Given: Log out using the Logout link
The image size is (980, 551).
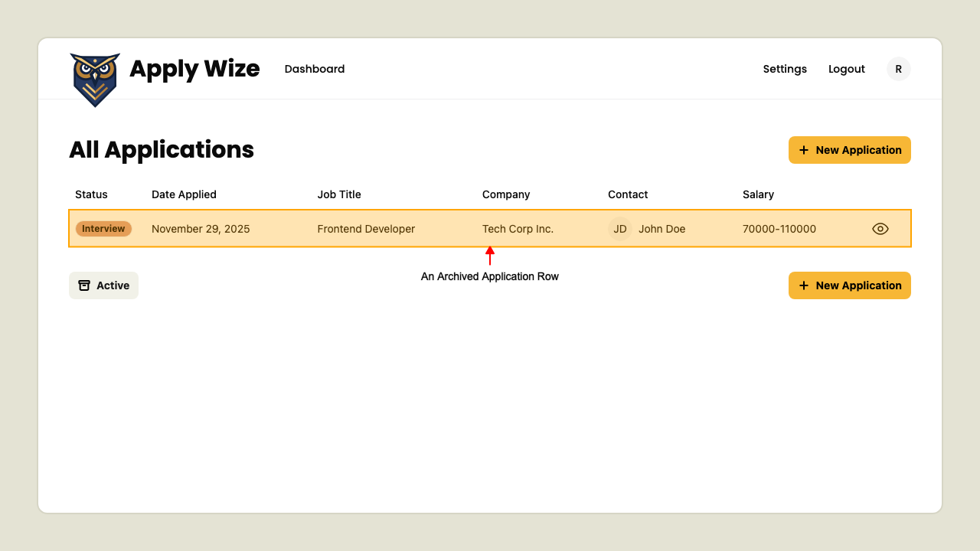Looking at the screenshot, I should click(x=847, y=69).
